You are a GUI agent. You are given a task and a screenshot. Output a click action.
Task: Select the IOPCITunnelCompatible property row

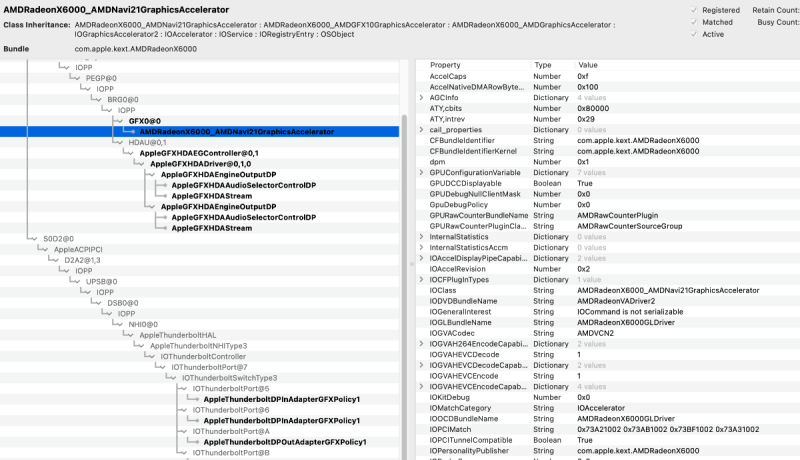(608, 440)
